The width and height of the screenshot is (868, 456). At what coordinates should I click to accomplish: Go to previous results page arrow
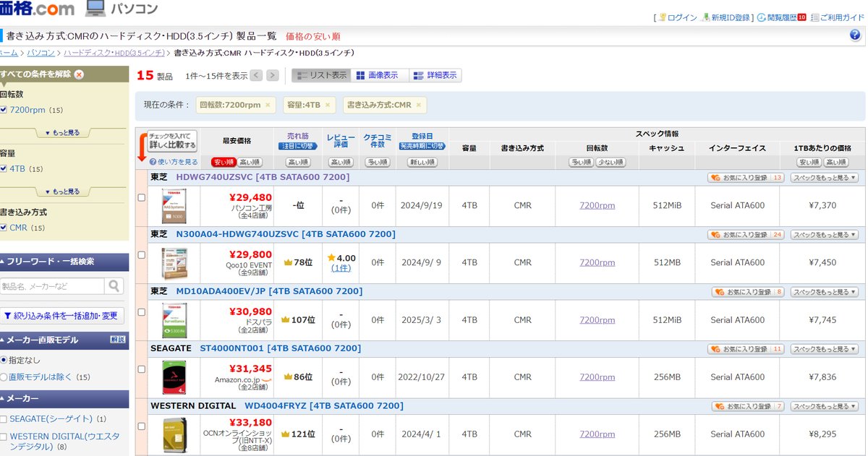(x=256, y=75)
